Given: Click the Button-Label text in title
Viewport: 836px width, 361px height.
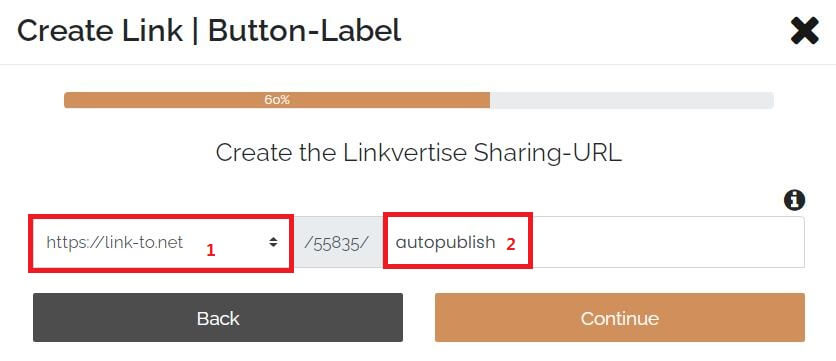Looking at the screenshot, I should tap(304, 31).
